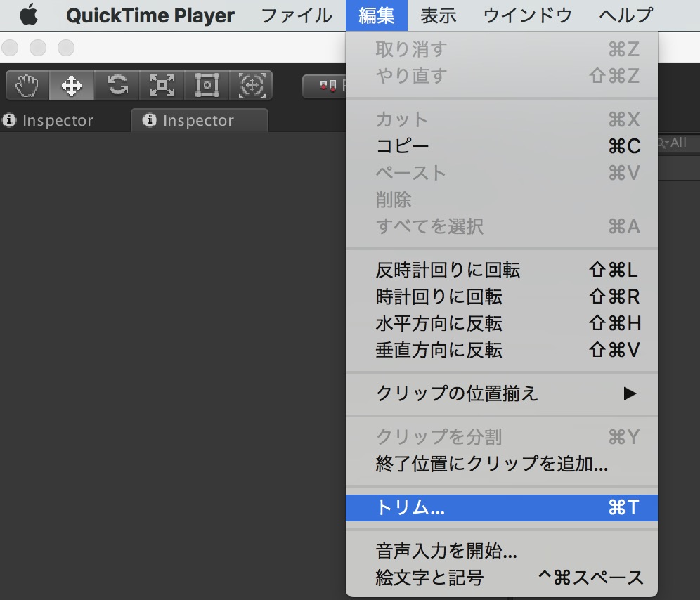Choose 時計回りに回転 menu item
The image size is (700, 600).
502,296
